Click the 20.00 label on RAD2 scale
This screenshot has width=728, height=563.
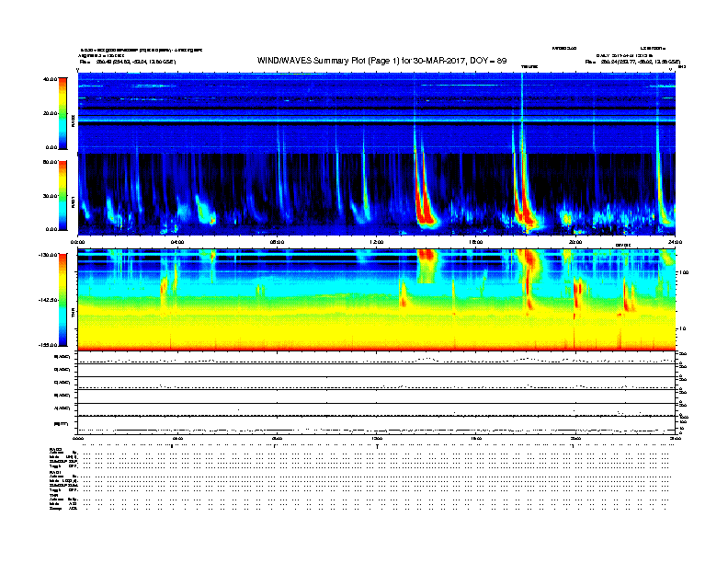click(x=50, y=113)
